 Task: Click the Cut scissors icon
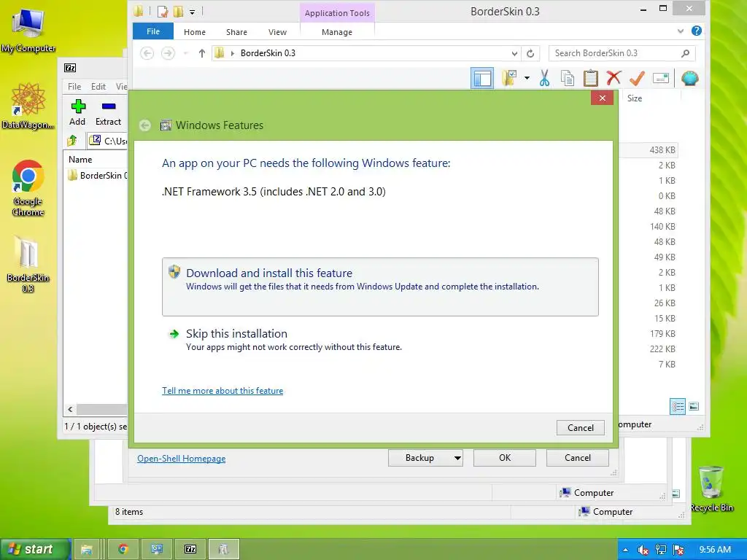pos(544,78)
